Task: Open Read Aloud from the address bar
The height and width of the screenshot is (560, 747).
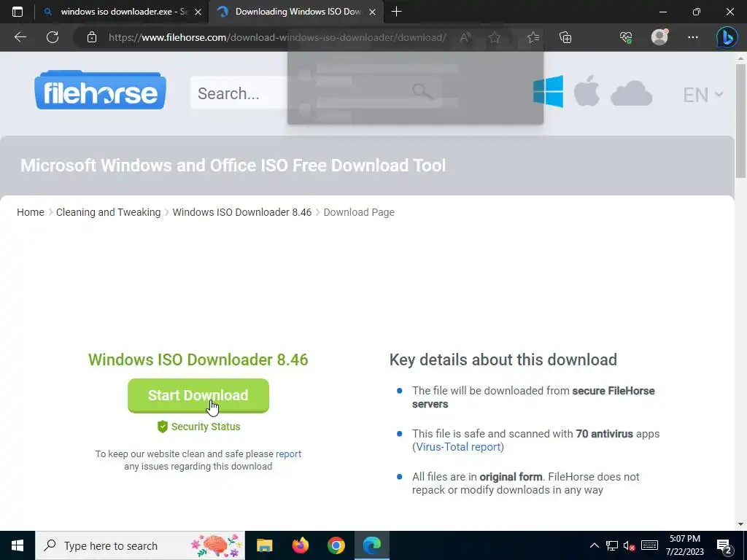Action: 465,37
